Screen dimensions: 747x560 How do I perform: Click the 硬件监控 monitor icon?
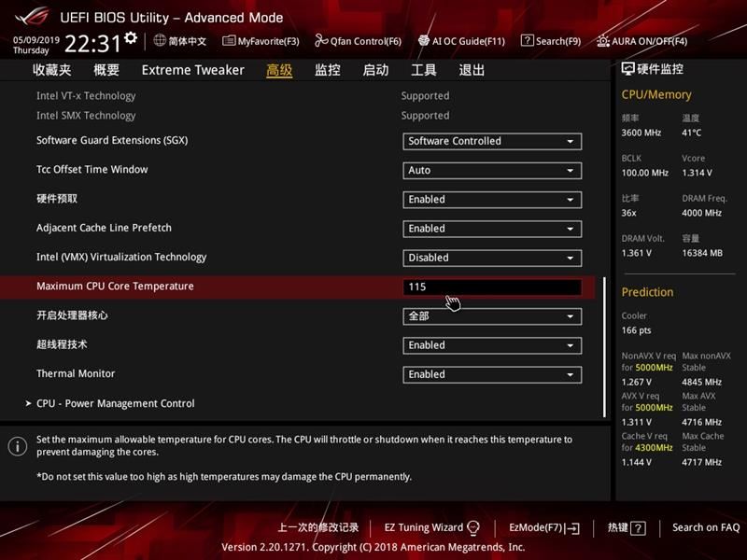coord(627,69)
